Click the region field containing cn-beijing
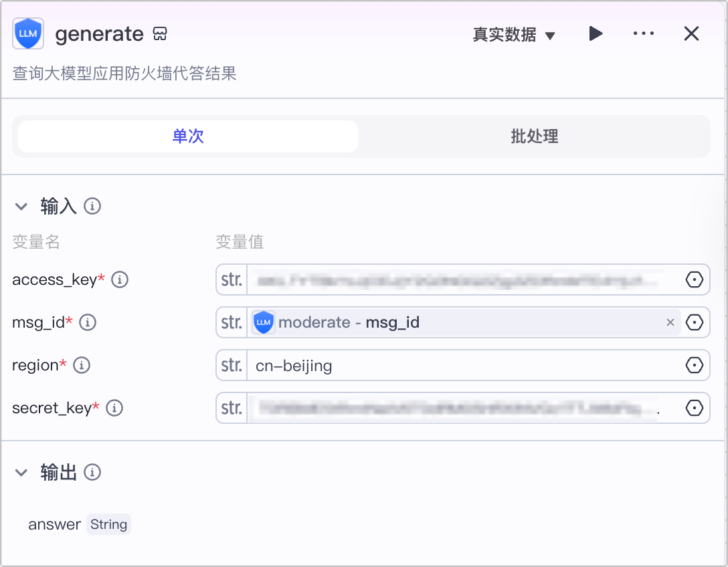The width and height of the screenshot is (728, 567). [x=462, y=365]
